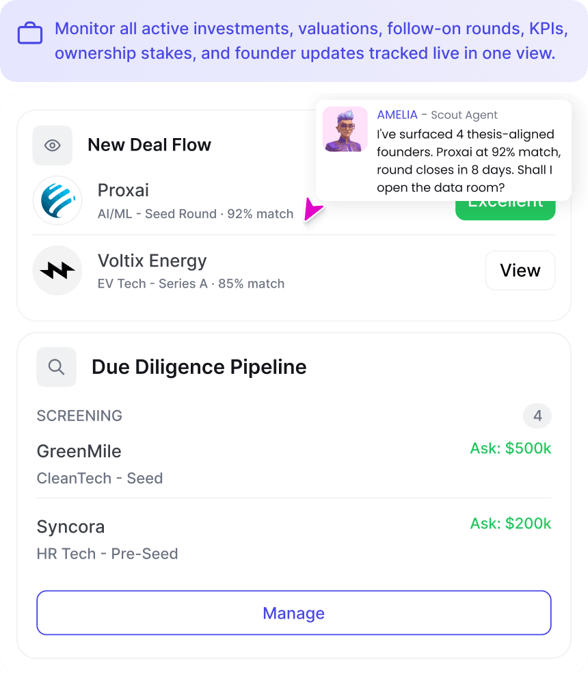Screen dimensions: 588x700
Task: Click the eye icon beside New Deal Flow
Action: [52, 146]
